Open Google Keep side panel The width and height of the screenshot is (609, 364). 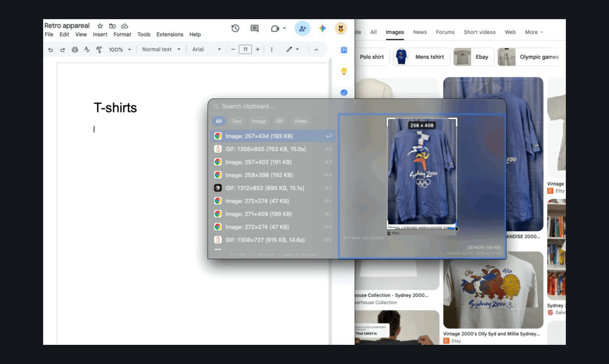coord(344,71)
